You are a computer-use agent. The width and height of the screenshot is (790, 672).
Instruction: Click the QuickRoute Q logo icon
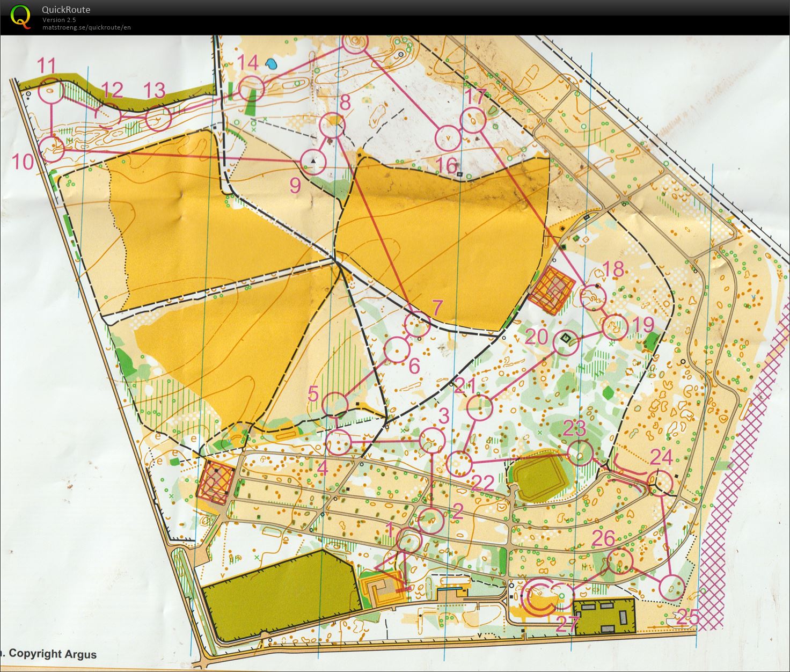point(20,16)
